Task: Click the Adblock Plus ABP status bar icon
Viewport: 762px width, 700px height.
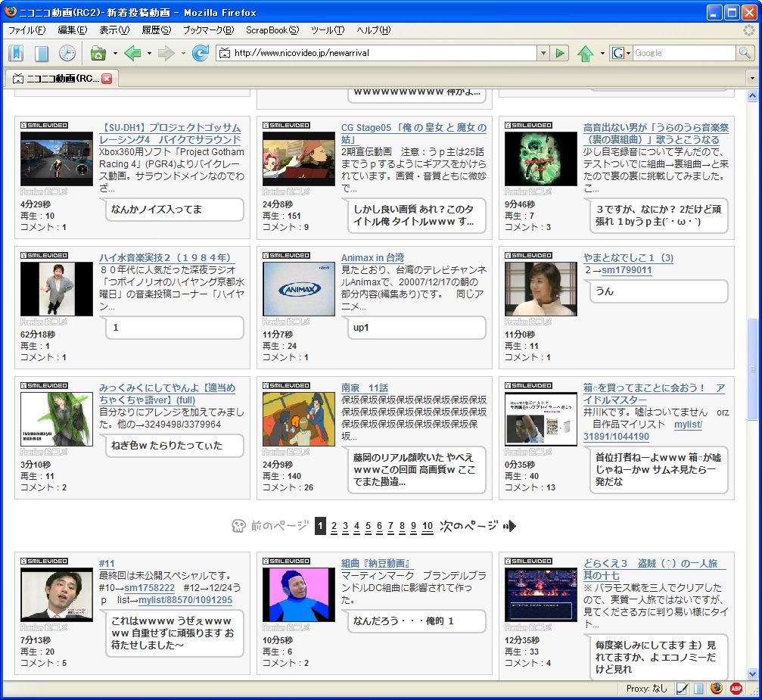Action: click(x=736, y=689)
